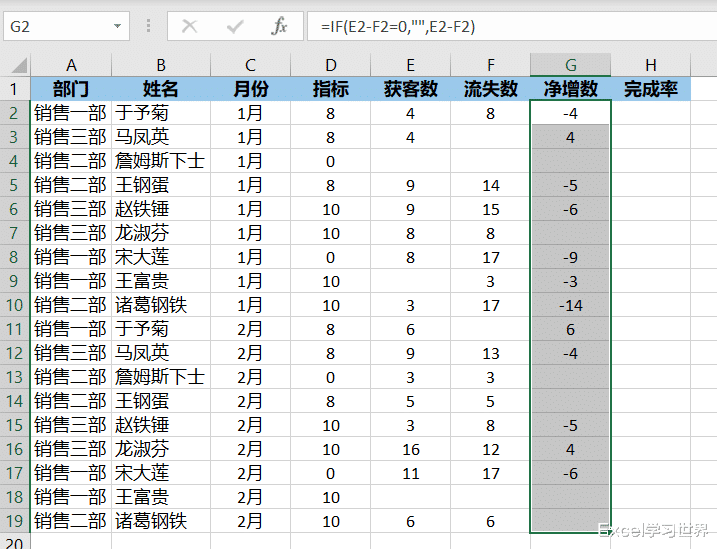The image size is (717, 549).
Task: Click the 姓名 header cell
Action: [161, 89]
